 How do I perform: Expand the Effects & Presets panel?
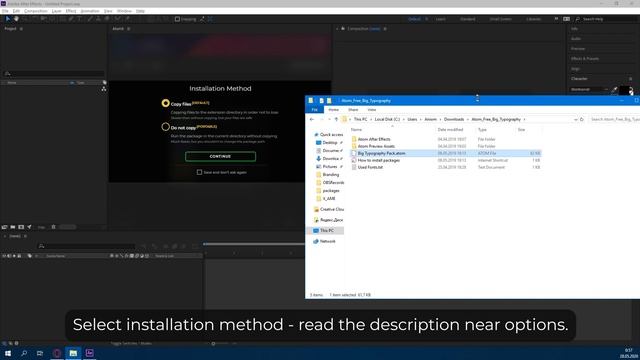coord(585,59)
